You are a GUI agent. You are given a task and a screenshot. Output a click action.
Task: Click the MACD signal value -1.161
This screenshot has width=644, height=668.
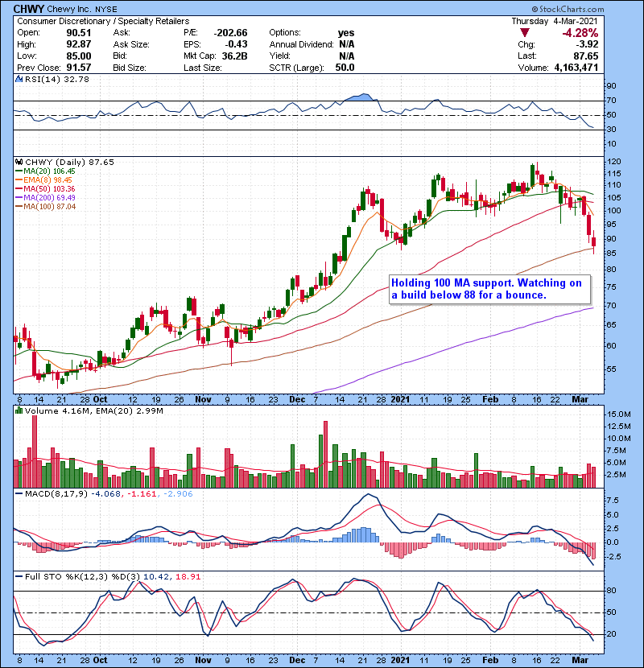(x=142, y=494)
